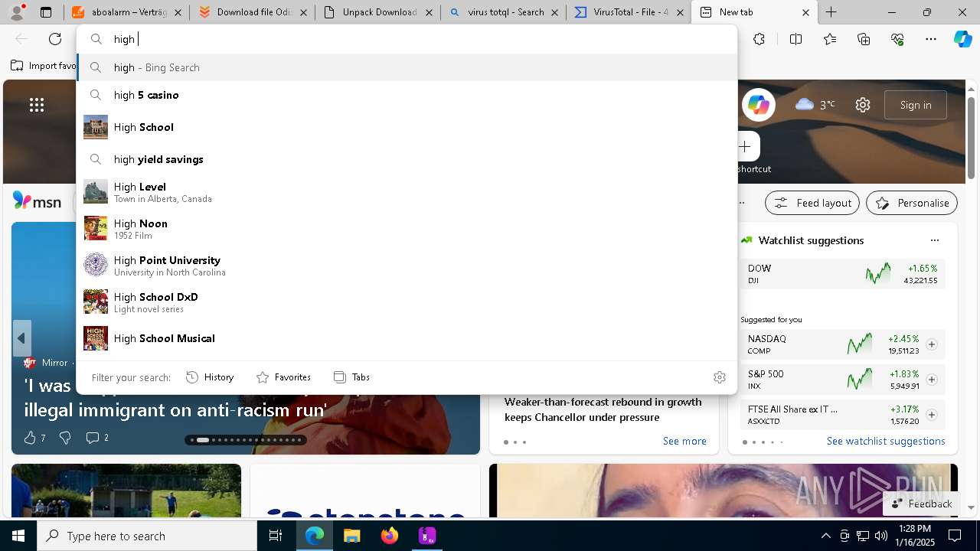Open the weather 3°C widget
The image size is (980, 551).
(x=815, y=105)
